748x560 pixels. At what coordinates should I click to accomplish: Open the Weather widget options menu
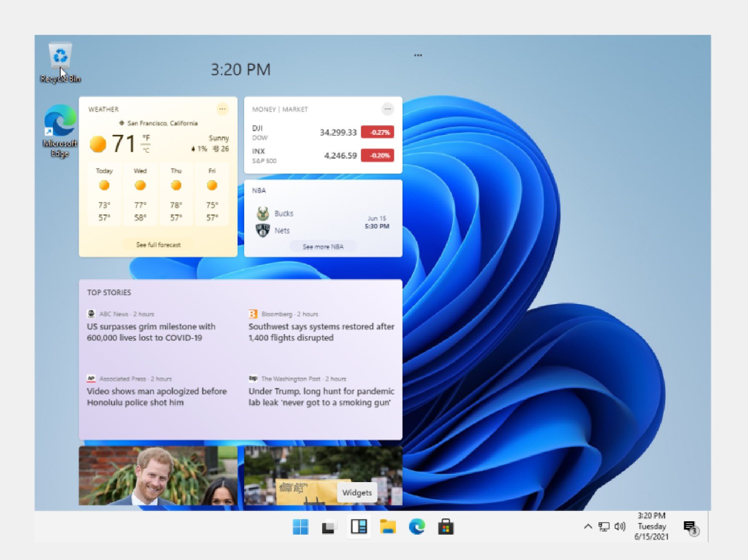223,109
